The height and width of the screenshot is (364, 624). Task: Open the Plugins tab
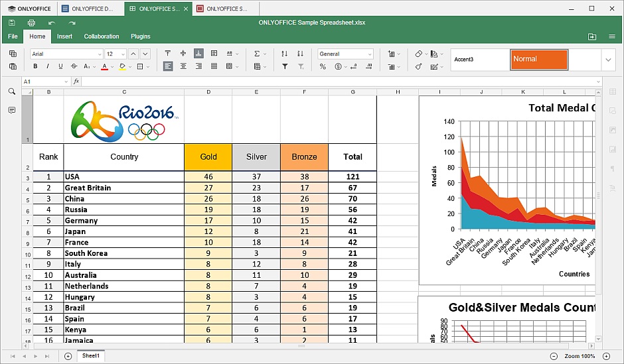pyautogui.click(x=141, y=36)
